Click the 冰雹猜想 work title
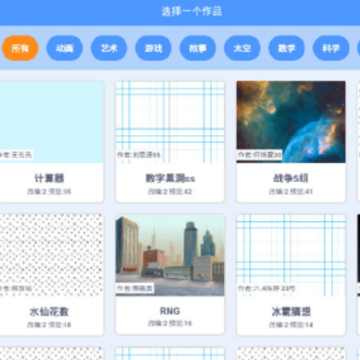The width and height of the screenshot is (360, 360). (291, 312)
